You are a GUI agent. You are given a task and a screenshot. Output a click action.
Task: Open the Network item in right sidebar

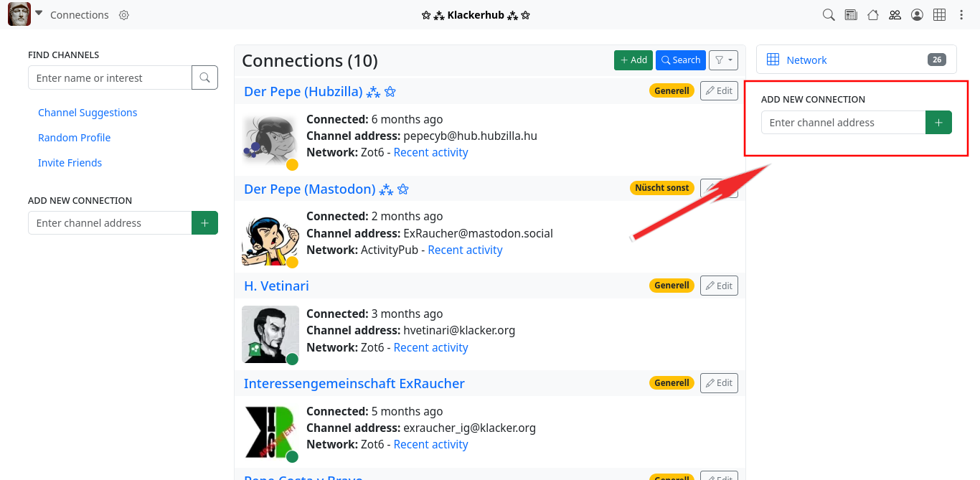(806, 60)
